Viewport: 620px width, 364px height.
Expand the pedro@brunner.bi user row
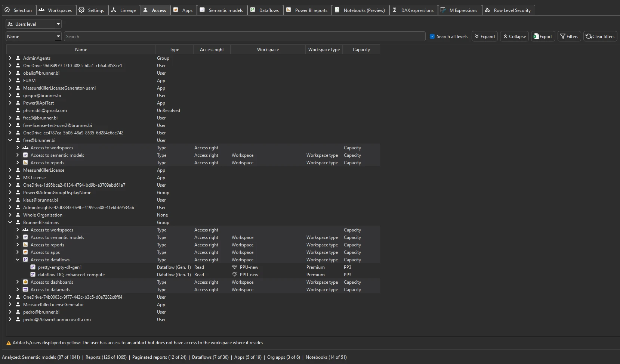point(10,312)
